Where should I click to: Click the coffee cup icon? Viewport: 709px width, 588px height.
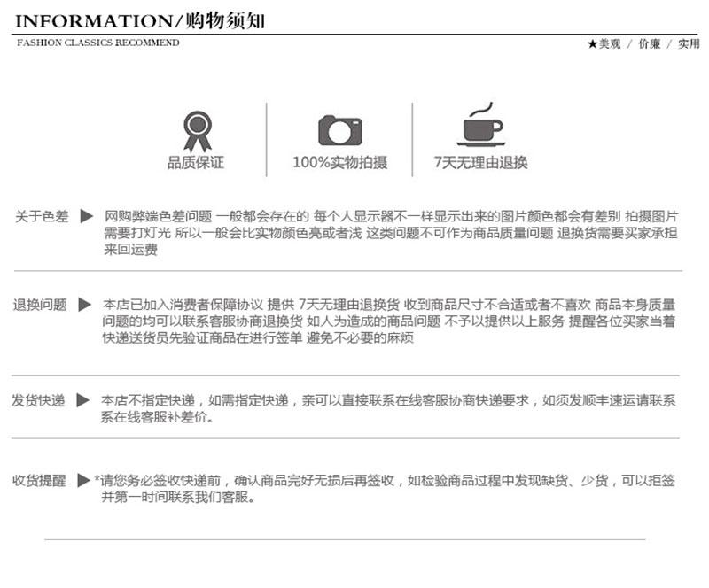pyautogui.click(x=479, y=127)
